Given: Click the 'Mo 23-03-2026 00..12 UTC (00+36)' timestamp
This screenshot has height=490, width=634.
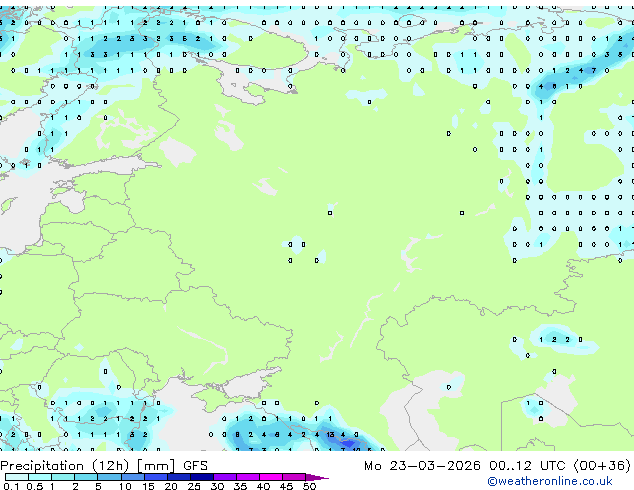Looking at the screenshot, I should pos(497,466).
